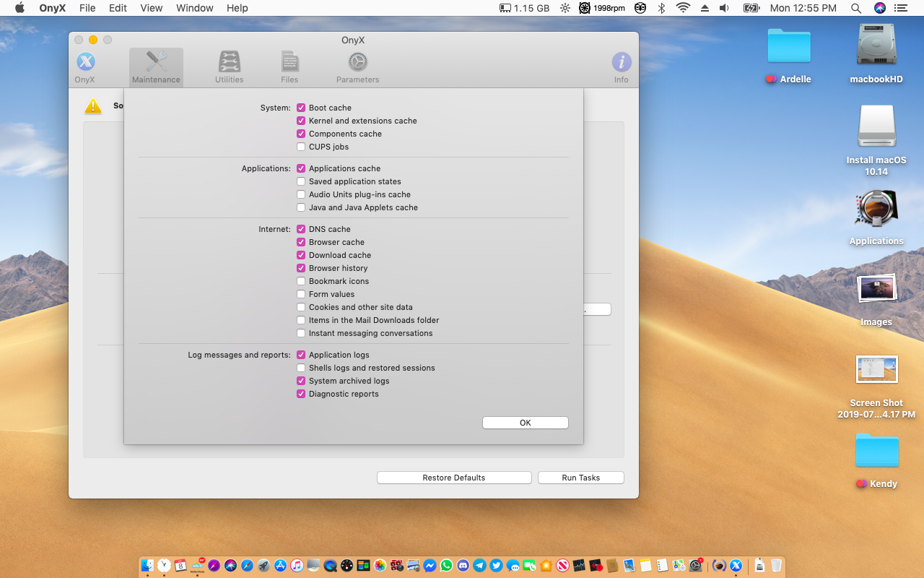Open the Files toolbar section
The width and height of the screenshot is (924, 578).
pos(289,67)
